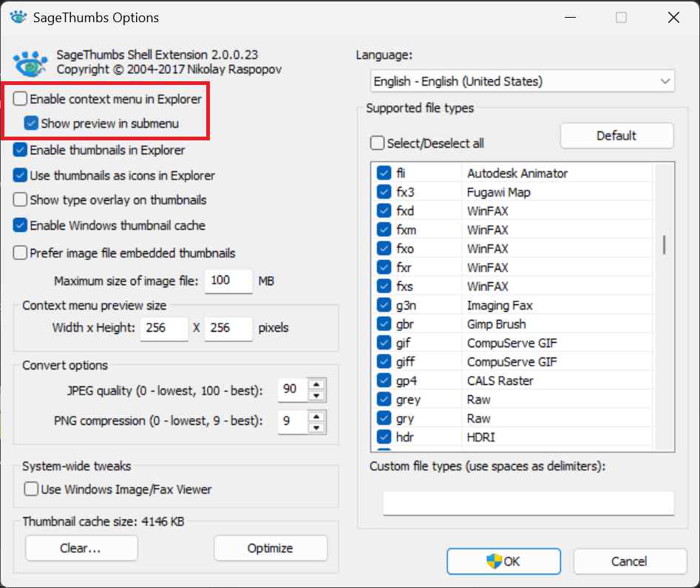Image resolution: width=700 pixels, height=588 pixels.
Task: Select the 'Gimp Brush' description text
Action: tap(497, 324)
